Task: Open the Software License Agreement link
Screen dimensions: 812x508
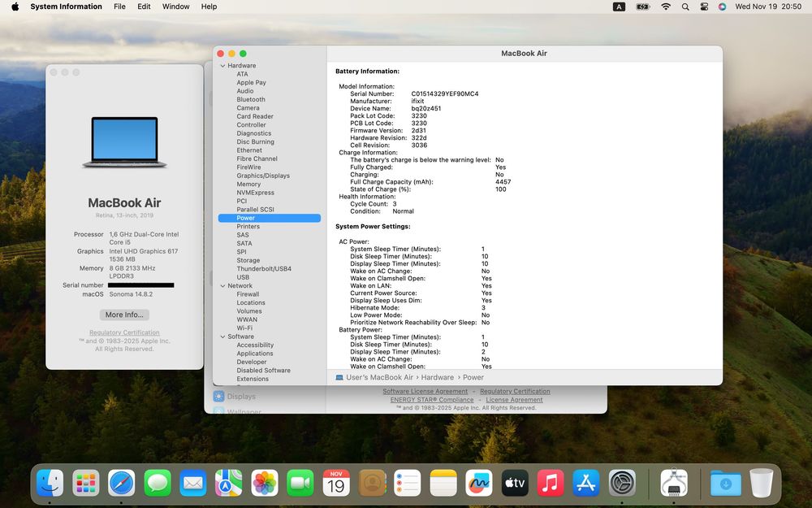Action: [425, 392]
